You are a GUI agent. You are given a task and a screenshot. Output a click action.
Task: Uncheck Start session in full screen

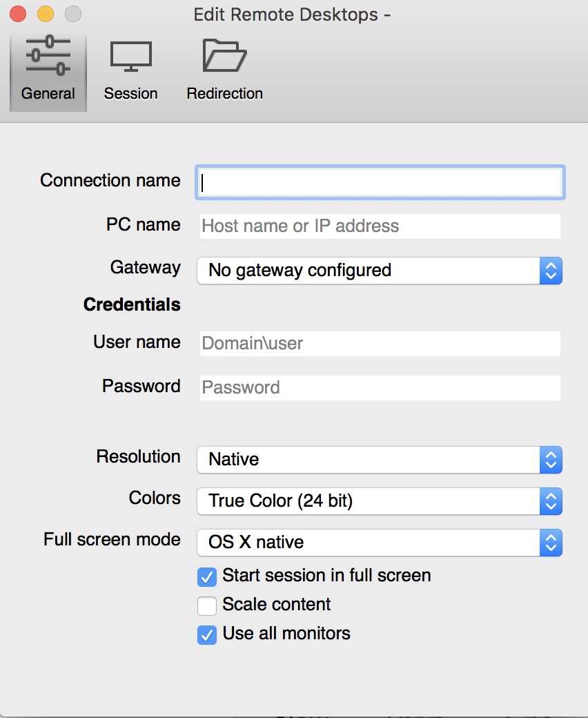(207, 577)
